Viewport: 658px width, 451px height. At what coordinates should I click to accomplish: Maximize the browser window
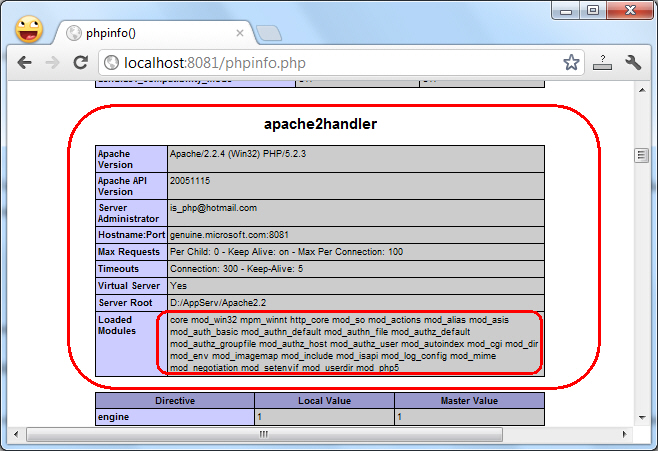[x=593, y=11]
